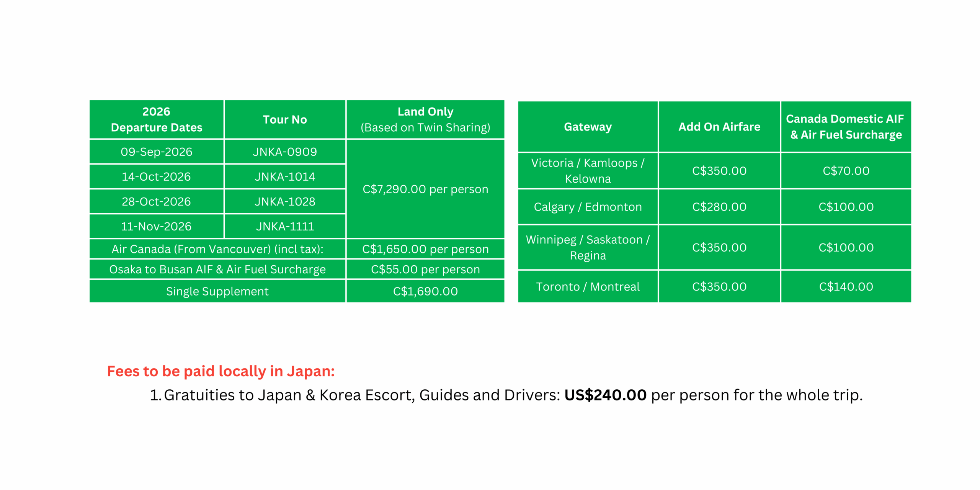Click the Air Canada from Vancouver row
This screenshot has height=490, width=980.
pos(217,249)
